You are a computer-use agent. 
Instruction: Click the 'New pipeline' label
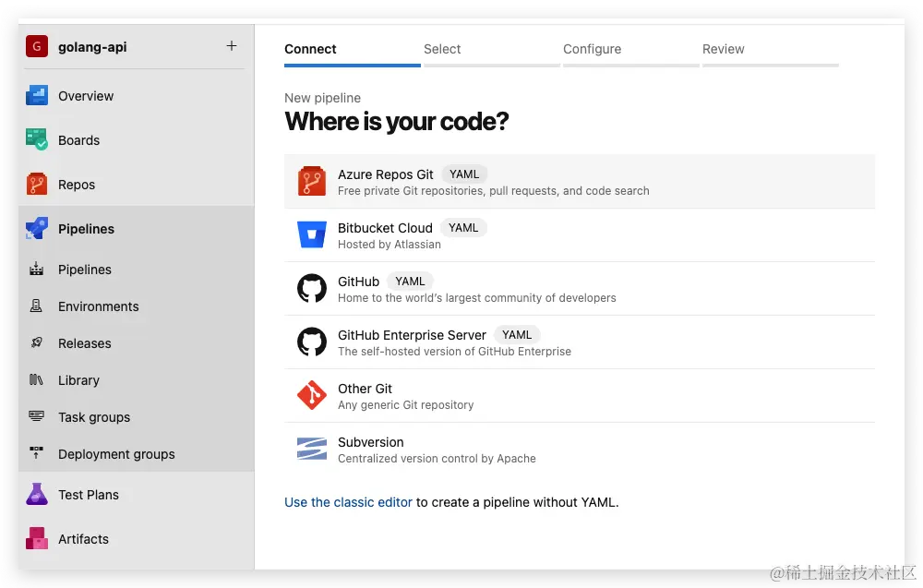pyautogui.click(x=322, y=98)
